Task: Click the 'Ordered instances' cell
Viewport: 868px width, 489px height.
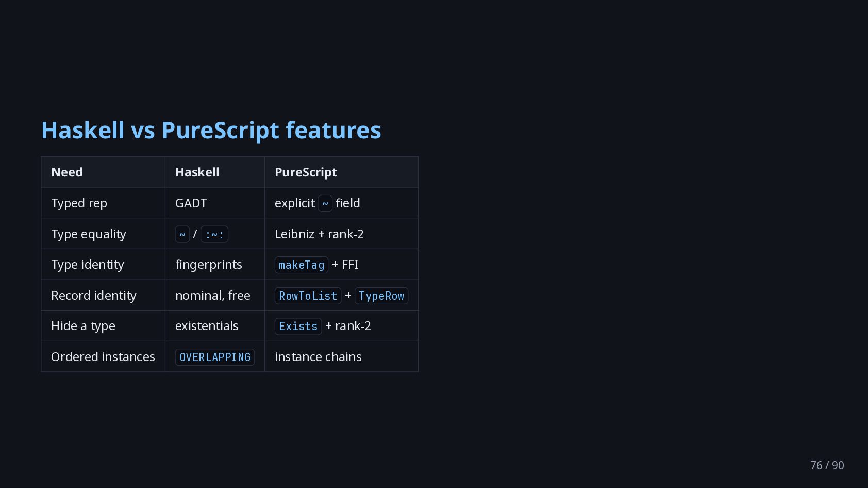Action: click(103, 356)
